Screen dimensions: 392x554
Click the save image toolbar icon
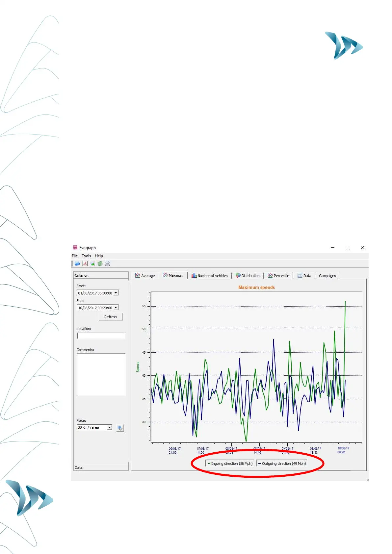click(x=92, y=264)
